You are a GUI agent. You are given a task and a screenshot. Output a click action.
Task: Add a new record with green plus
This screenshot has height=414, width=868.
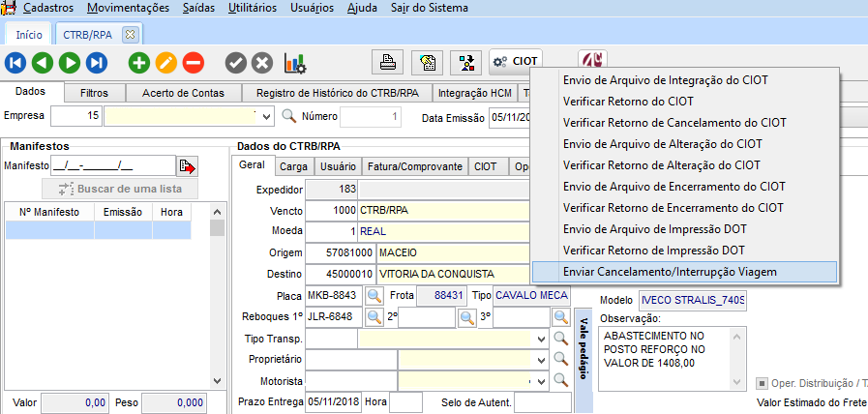tap(139, 62)
